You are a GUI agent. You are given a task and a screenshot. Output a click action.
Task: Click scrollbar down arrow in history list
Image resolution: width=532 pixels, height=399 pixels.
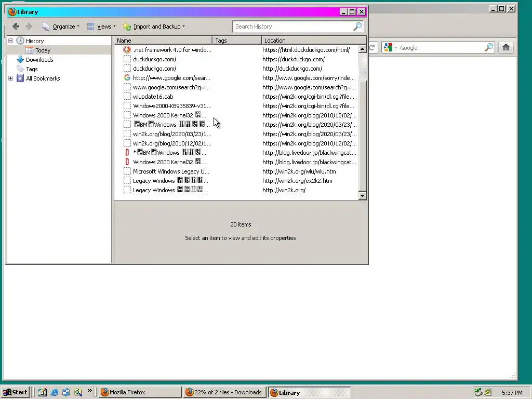[x=362, y=196]
